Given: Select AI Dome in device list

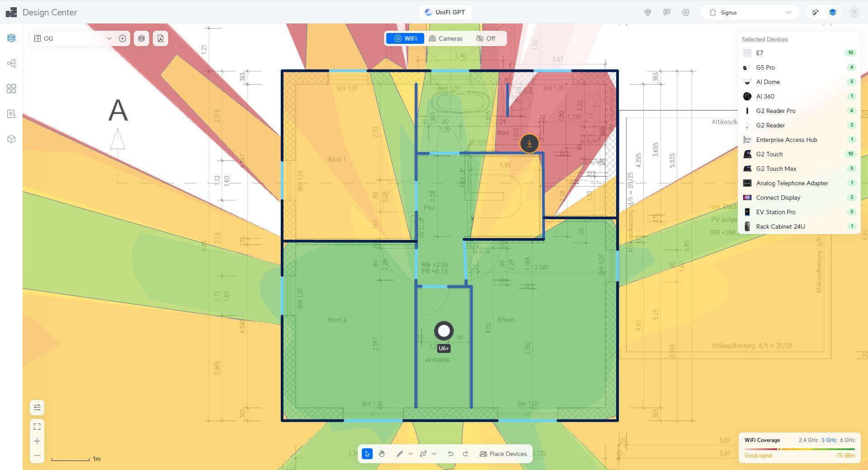Looking at the screenshot, I should point(799,82).
